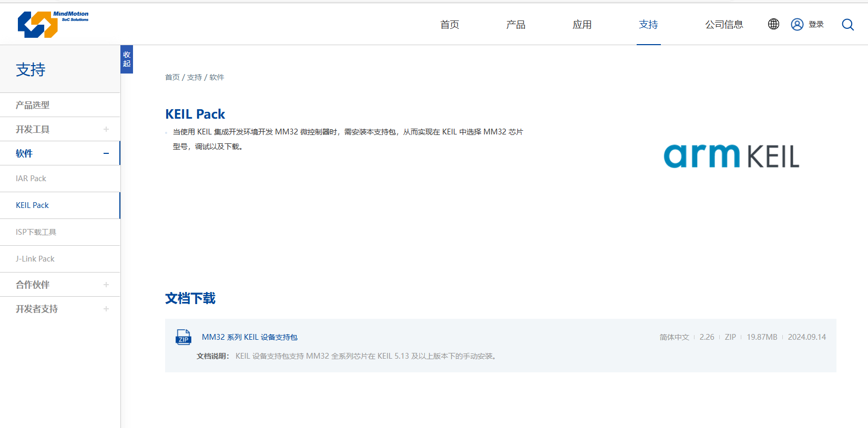The width and height of the screenshot is (868, 428).
Task: Open the language globe icon
Action: (773, 24)
